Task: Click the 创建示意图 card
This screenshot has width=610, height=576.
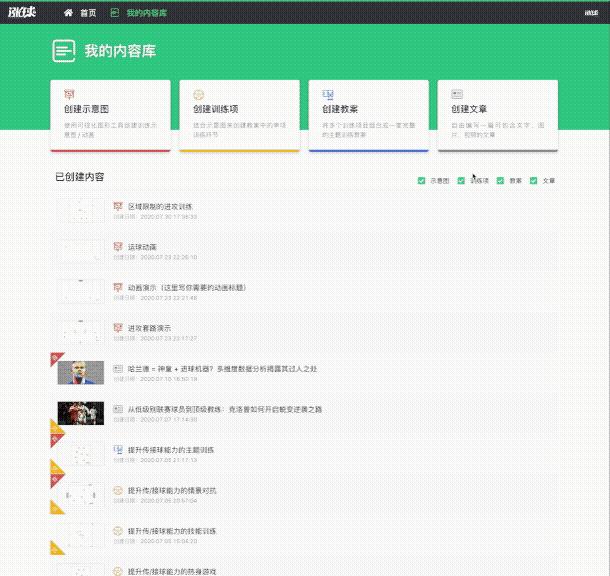Action: 110,116
